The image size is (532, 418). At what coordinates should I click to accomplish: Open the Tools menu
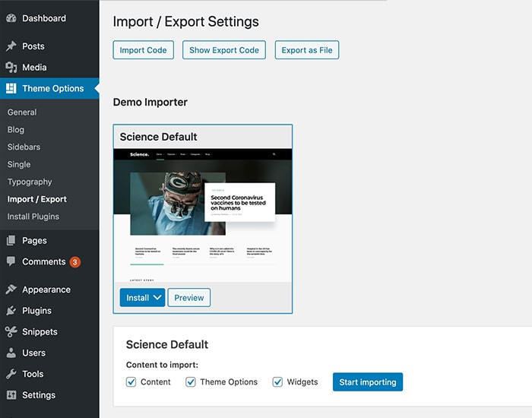(49, 374)
